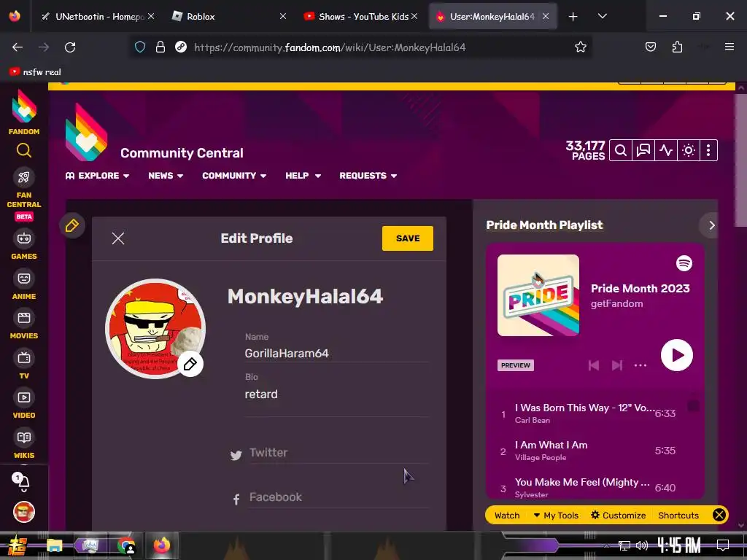Reload the current page
Viewport: 747px width, 560px height.
[x=70, y=47]
